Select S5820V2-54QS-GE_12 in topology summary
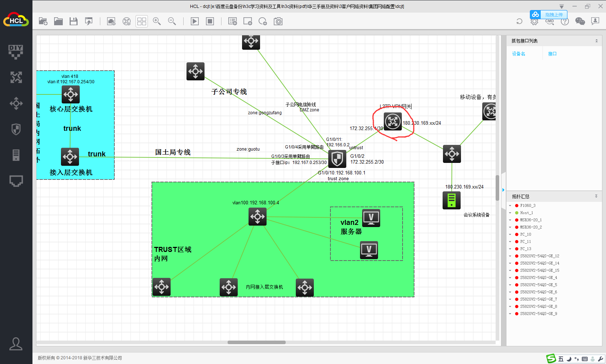The height and width of the screenshot is (364, 606). pos(540,256)
